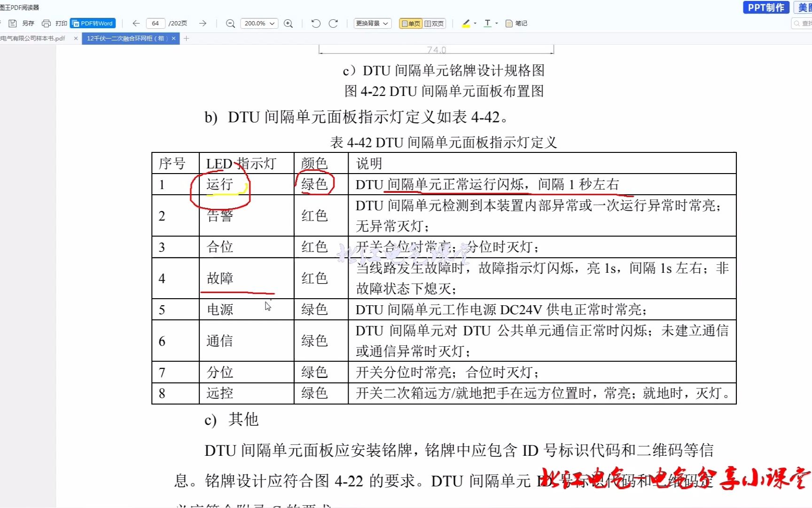
Task: Close the 12千伏一二次融合环网柜 tab
Action: [174, 38]
